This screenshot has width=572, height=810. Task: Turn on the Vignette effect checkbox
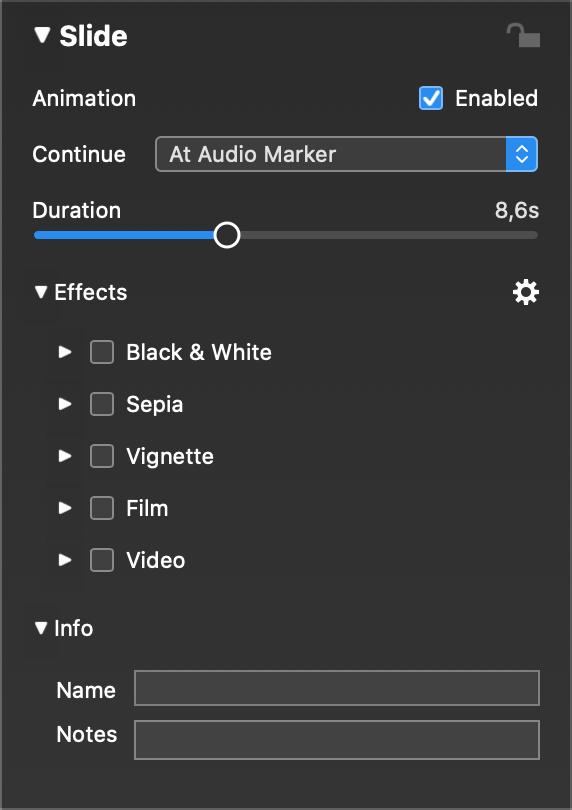tap(102, 456)
